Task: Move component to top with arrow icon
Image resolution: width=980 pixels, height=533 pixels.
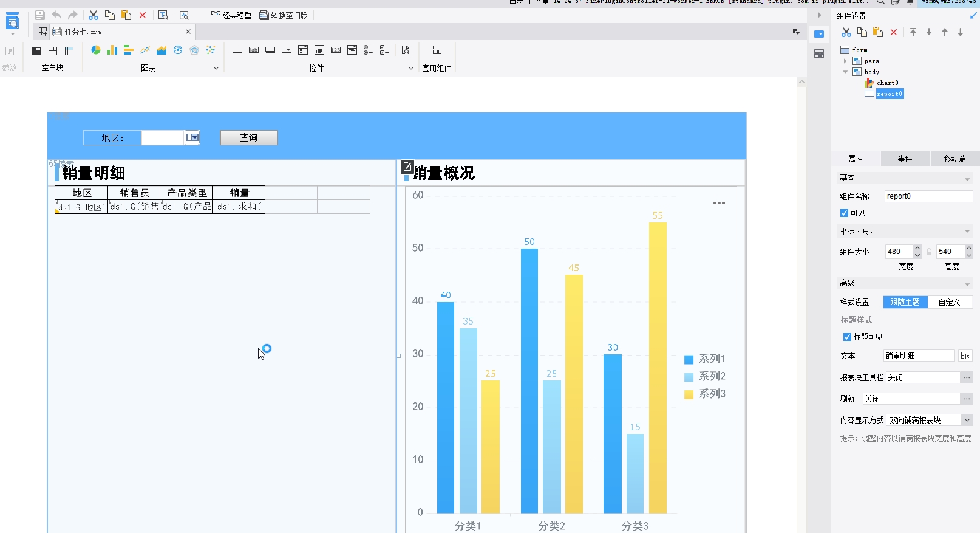Action: [x=913, y=32]
